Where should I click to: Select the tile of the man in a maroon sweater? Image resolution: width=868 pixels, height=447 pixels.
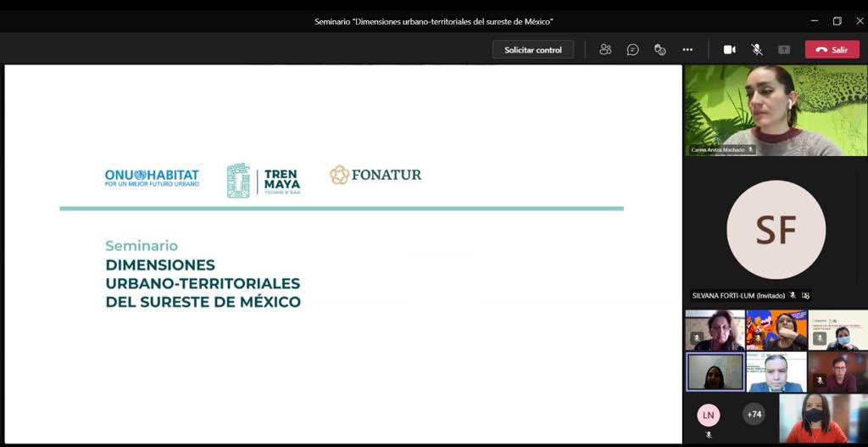pyautogui.click(x=837, y=372)
